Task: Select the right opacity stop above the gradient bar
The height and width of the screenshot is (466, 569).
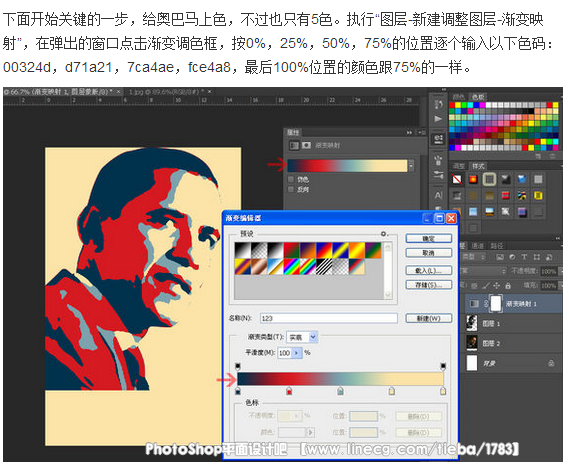Action: point(443,366)
